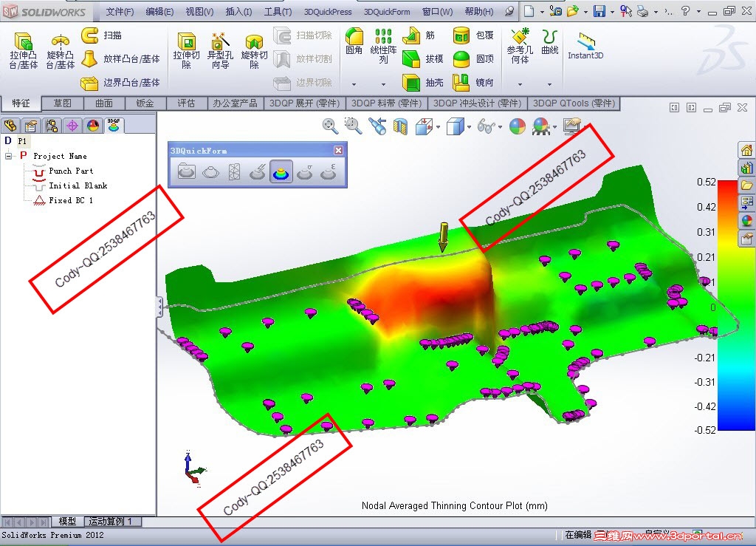Activate the Rotate View icon

[x=379, y=126]
